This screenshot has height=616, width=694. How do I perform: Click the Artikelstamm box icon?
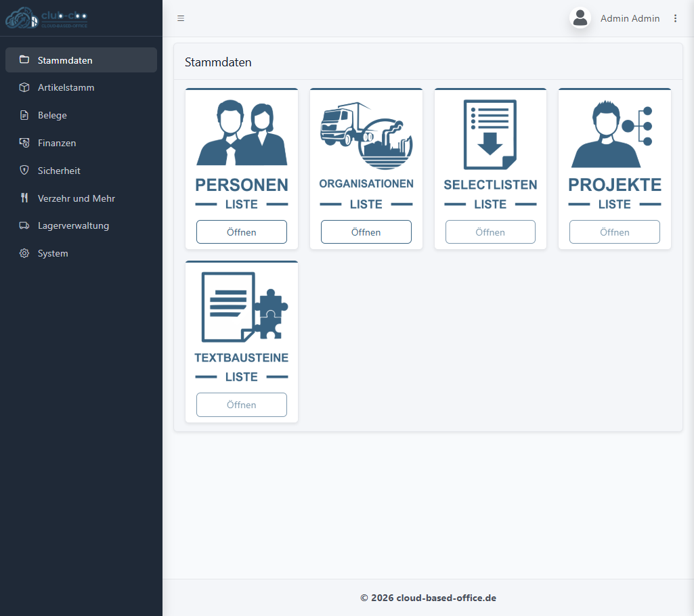point(24,87)
